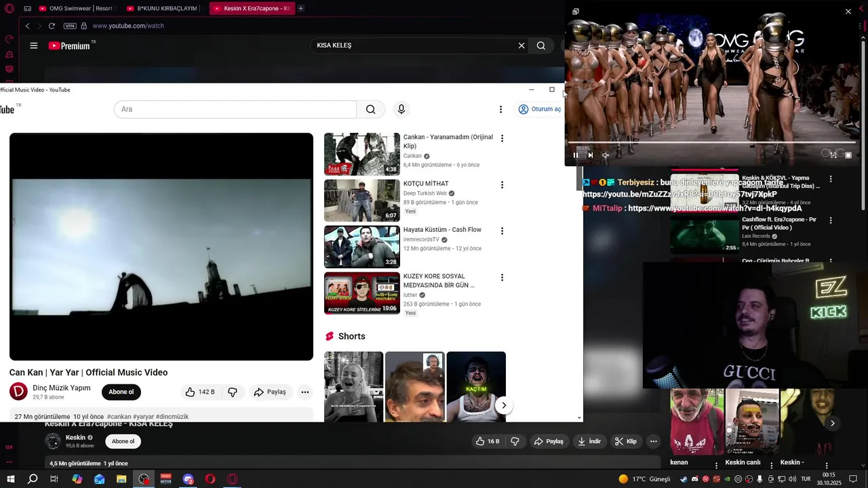Close the pop-out video window

point(848,12)
